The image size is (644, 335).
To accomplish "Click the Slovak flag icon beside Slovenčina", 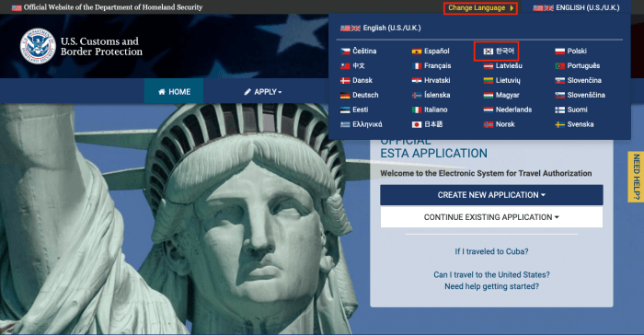I will click(x=559, y=81).
